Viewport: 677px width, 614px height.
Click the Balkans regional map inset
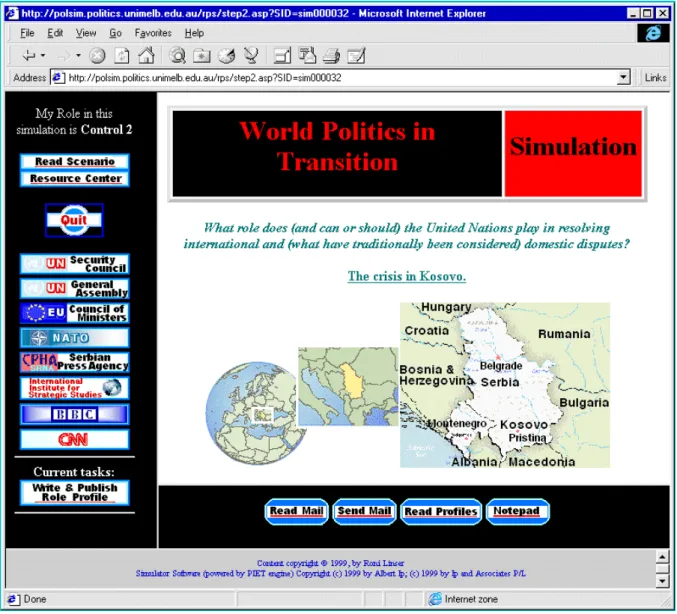pyautogui.click(x=348, y=386)
